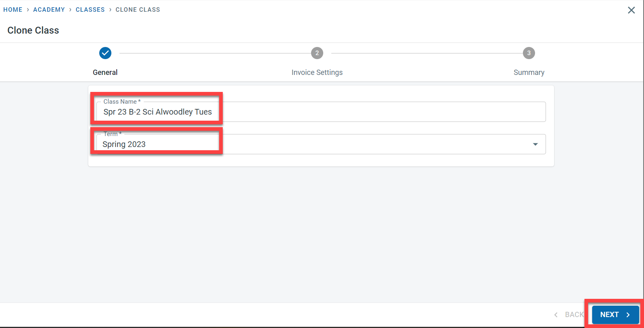Go to CLASSES breadcrumb link

(90, 10)
